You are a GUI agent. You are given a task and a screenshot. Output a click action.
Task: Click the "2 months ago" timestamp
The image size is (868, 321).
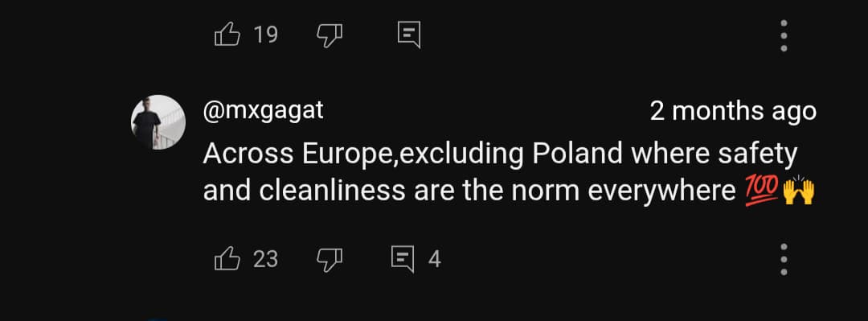click(x=733, y=112)
